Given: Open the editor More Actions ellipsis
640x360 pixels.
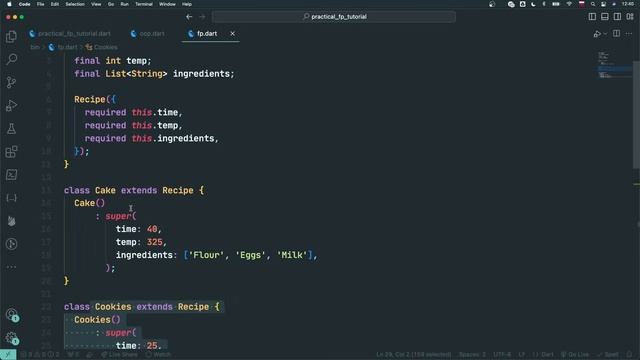Looking at the screenshot, I should pos(629,33).
